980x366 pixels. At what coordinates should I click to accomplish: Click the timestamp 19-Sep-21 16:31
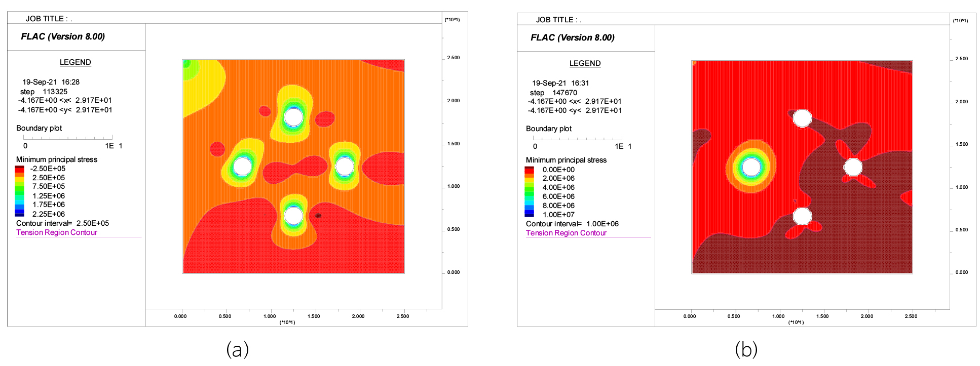pos(560,83)
